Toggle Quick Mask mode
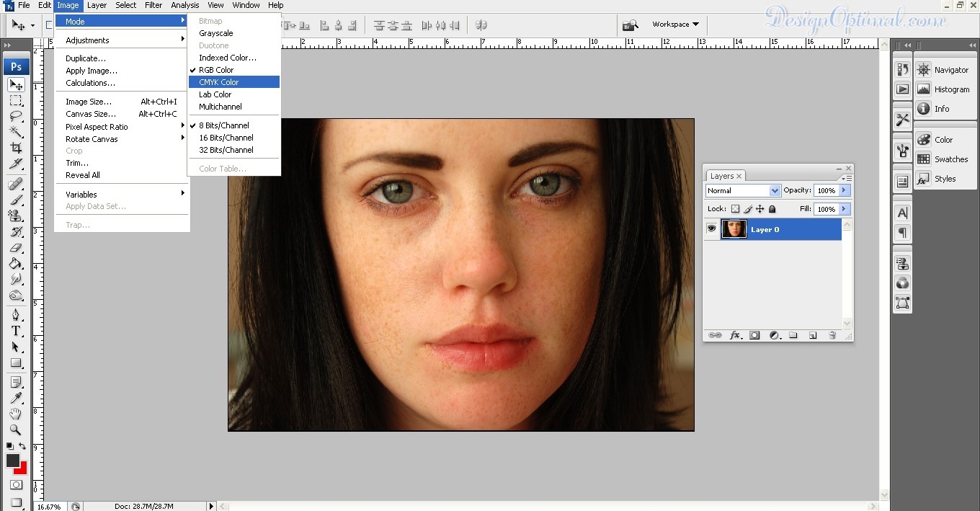 click(x=16, y=485)
